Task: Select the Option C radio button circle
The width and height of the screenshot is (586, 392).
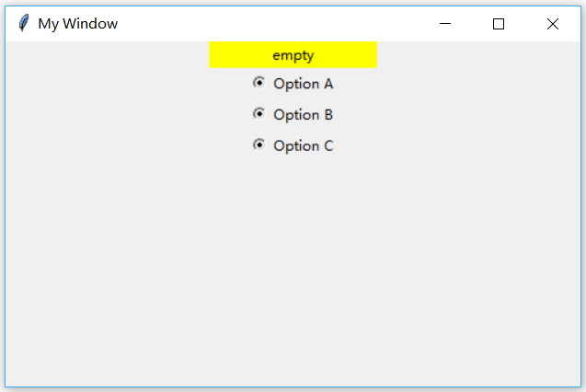Action: coord(259,144)
